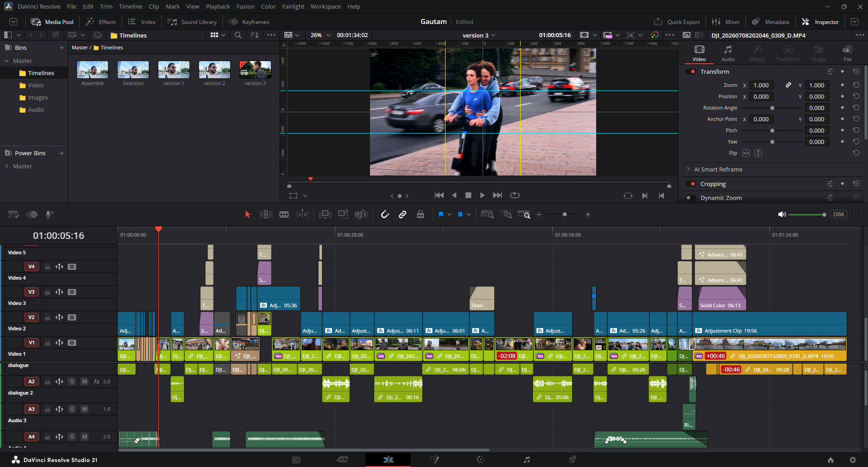Open the Deliver page rocket icon
The image size is (868, 467).
tap(572, 460)
